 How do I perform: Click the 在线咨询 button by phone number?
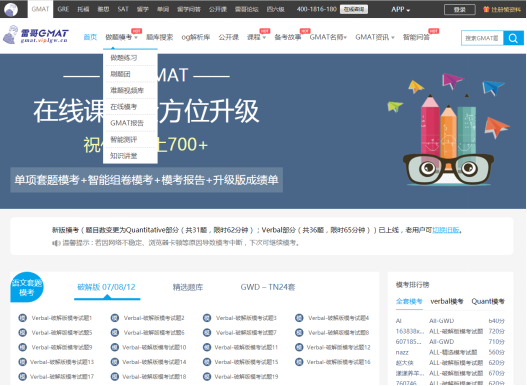tap(354, 9)
